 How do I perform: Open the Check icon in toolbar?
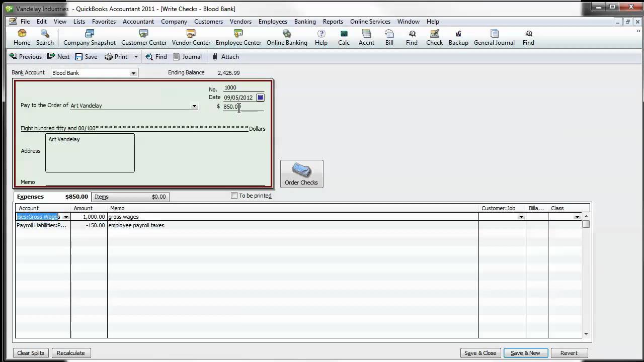pos(435,38)
